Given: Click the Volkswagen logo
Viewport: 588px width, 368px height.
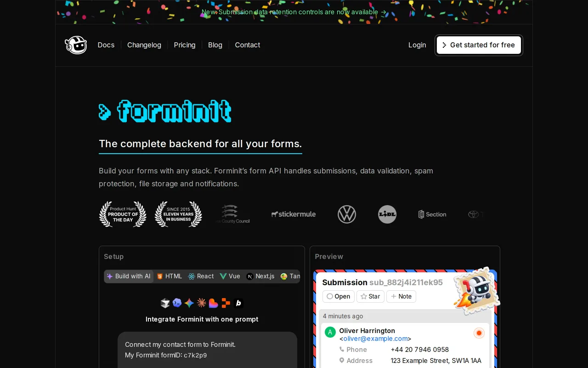Looking at the screenshot, I should click(x=347, y=214).
